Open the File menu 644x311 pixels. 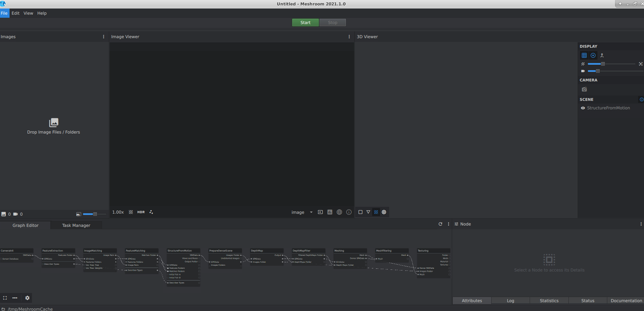(4, 13)
